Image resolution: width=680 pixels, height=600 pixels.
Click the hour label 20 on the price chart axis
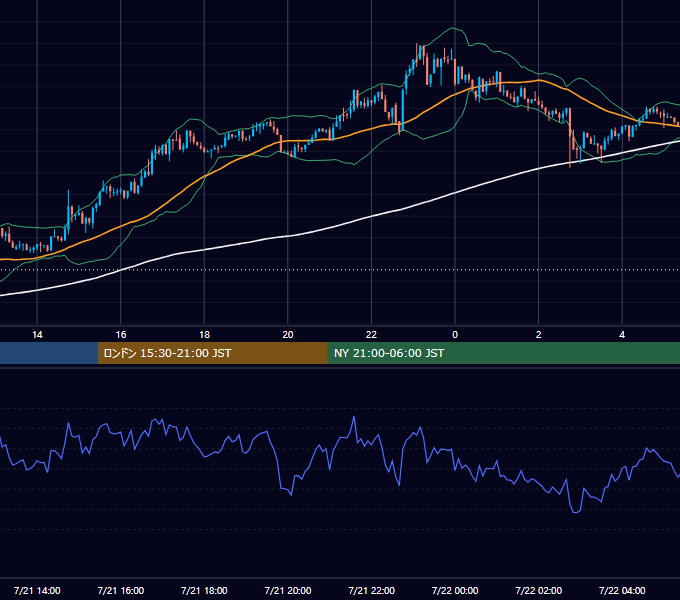(x=288, y=335)
